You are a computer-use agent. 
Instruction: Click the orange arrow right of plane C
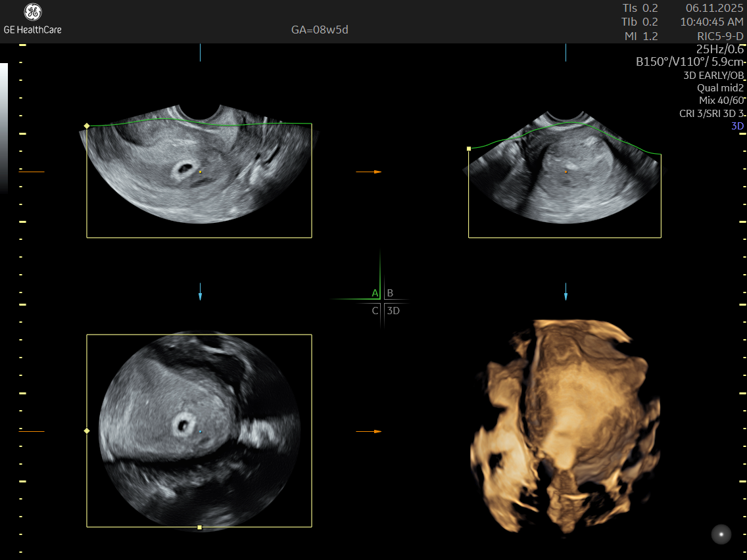click(369, 431)
